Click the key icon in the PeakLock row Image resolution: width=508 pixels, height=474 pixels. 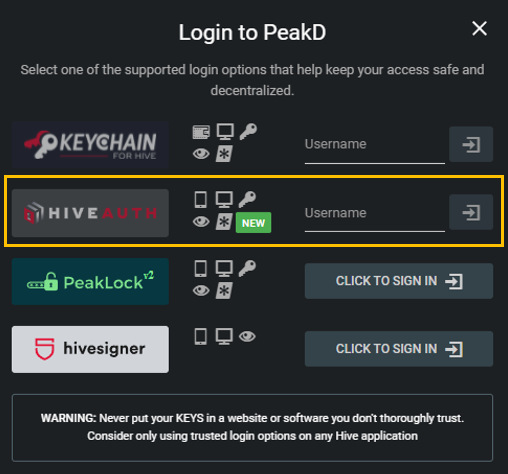[247, 268]
